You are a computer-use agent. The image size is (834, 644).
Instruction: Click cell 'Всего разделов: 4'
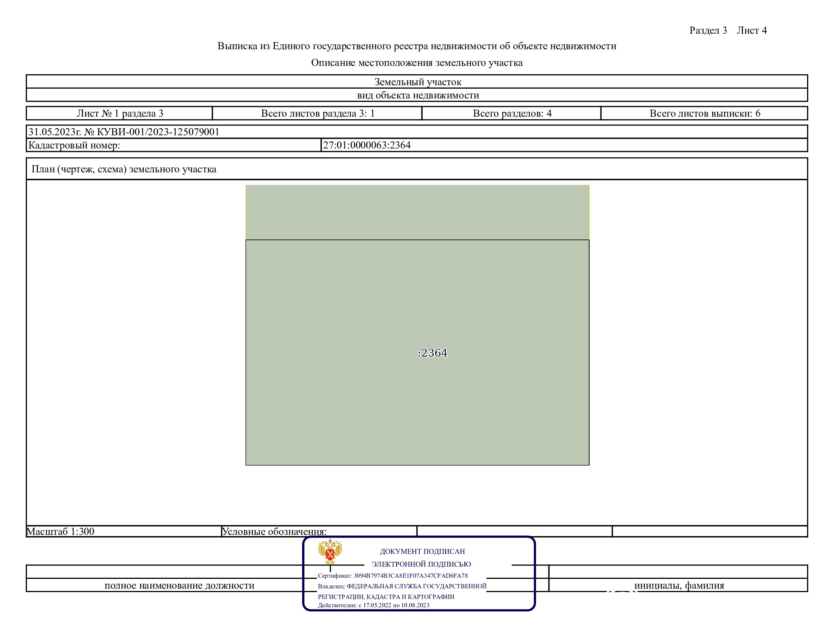click(x=512, y=113)
